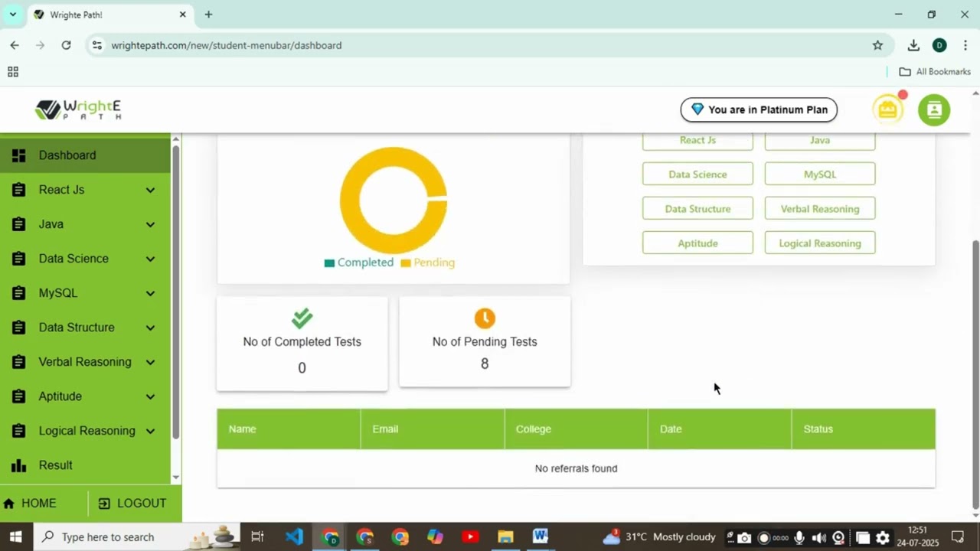Open a new browser tab
This screenshot has height=551, width=980.
pyautogui.click(x=208, y=15)
